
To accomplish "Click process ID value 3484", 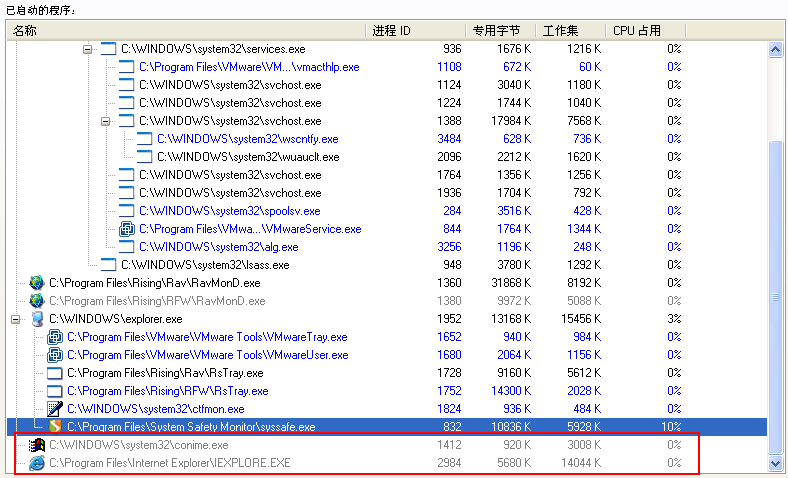I will [449, 139].
